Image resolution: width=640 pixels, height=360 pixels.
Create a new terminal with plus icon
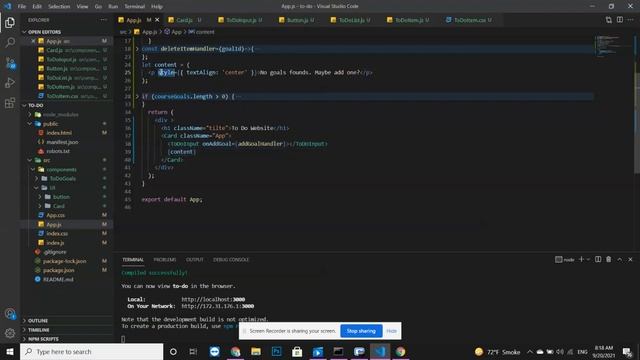click(x=581, y=260)
